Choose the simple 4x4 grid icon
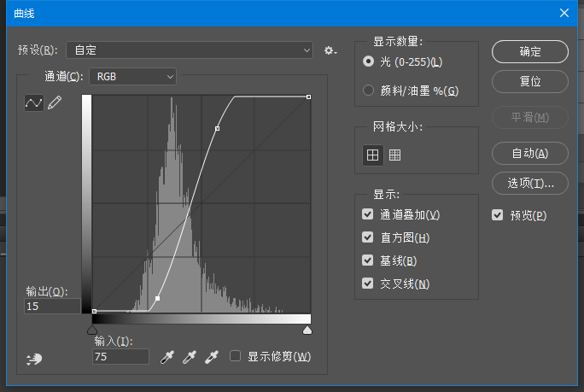The height and width of the screenshot is (392, 584). pyautogui.click(x=372, y=155)
